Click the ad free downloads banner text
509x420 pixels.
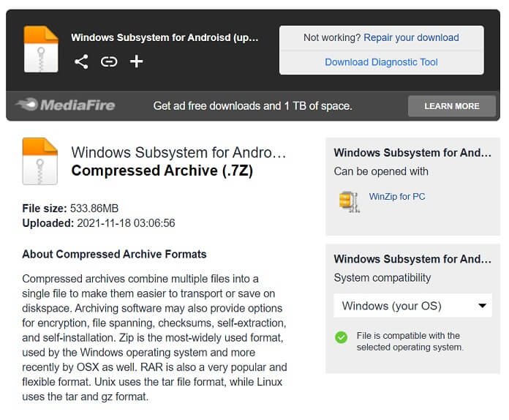[x=252, y=105]
